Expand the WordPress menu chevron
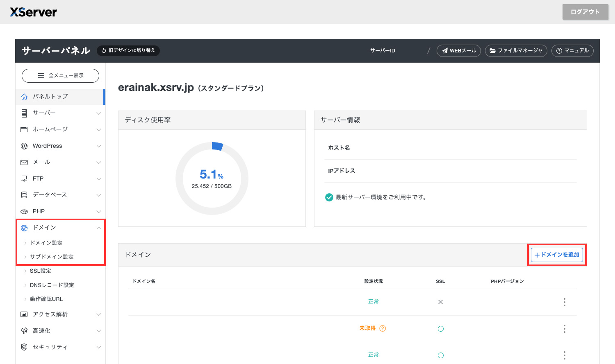This screenshot has width=615, height=364. (x=99, y=146)
